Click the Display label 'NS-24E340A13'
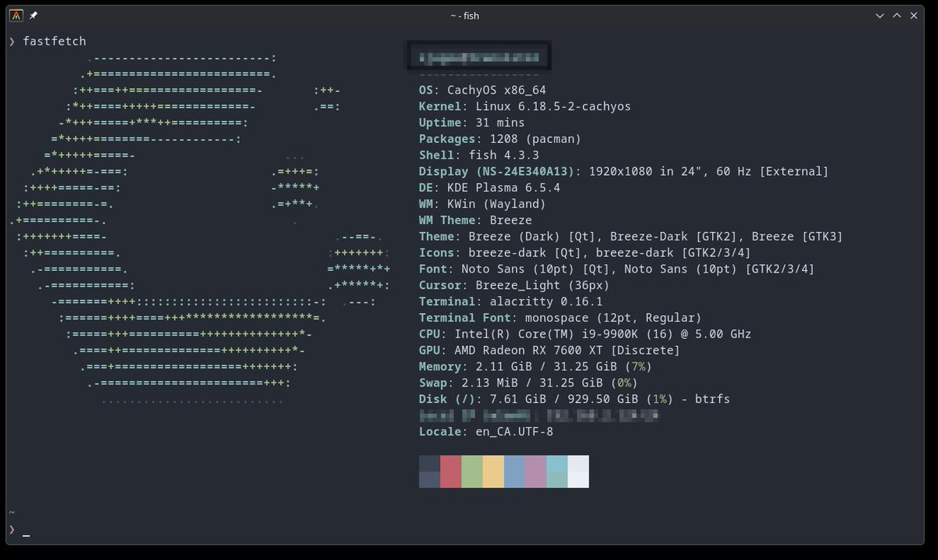938x560 pixels. pos(524,171)
